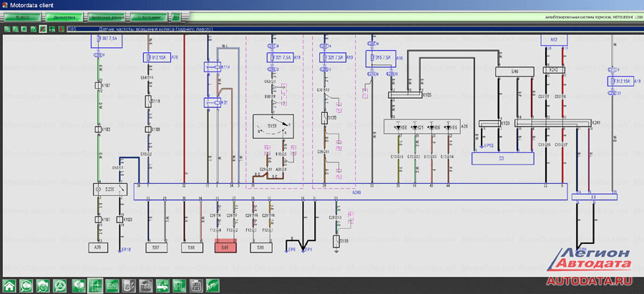The height and width of the screenshot is (294, 644).
Task: Select highlighted red S85 sensor component
Action: 225,248
